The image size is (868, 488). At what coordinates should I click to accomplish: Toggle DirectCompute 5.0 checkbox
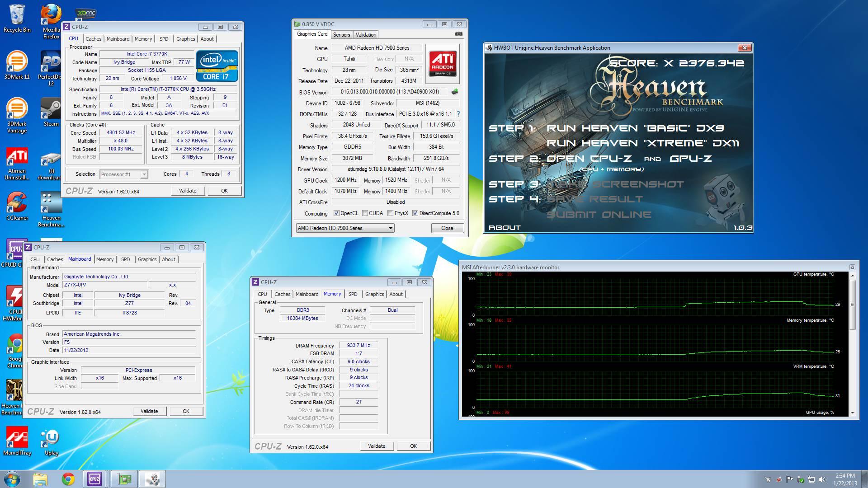(415, 213)
